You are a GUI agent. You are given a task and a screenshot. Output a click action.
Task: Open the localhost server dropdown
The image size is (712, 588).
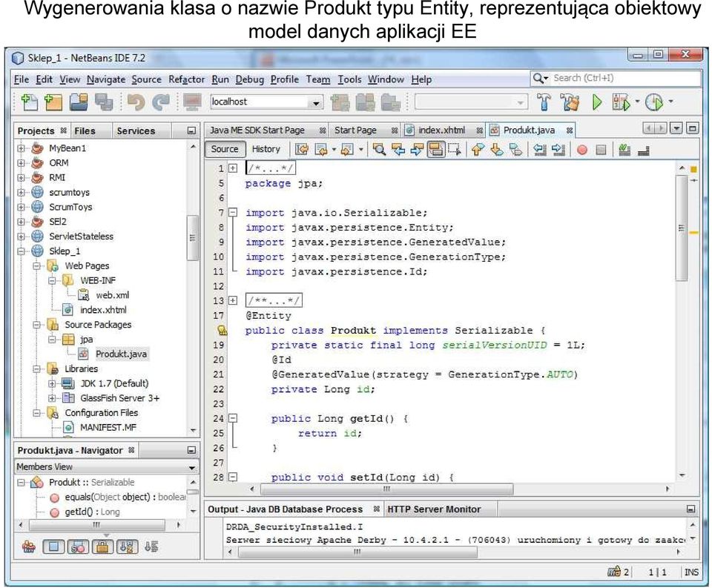pos(316,102)
